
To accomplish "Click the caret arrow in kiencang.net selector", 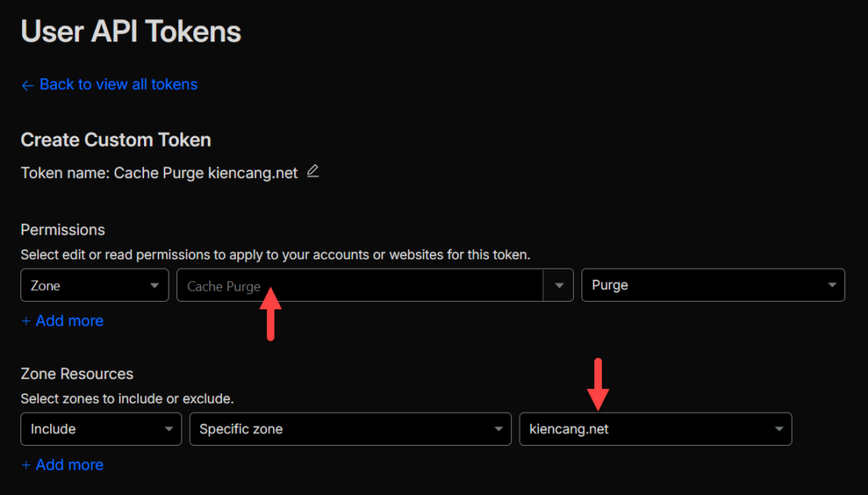I will point(778,429).
